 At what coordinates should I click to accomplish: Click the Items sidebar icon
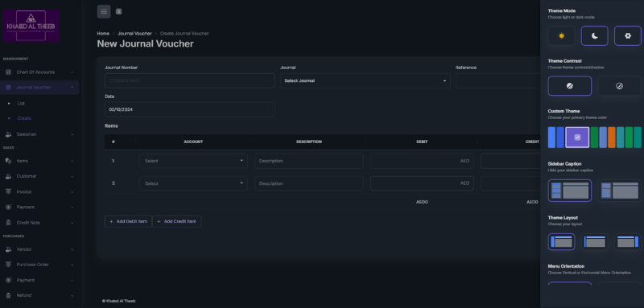[x=8, y=161]
